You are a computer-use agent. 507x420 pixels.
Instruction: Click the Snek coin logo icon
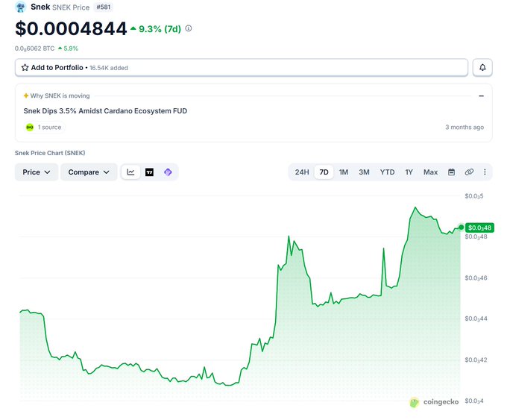pyautogui.click(x=20, y=7)
